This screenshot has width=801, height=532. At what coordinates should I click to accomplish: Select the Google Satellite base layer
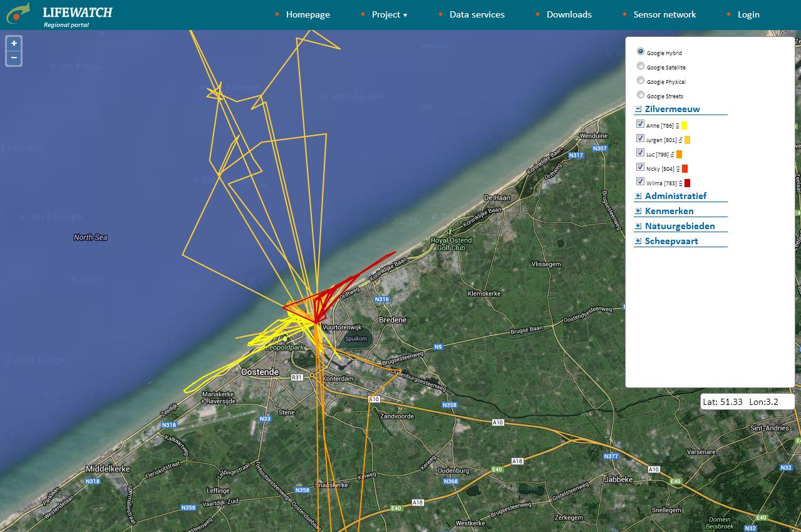(640, 66)
